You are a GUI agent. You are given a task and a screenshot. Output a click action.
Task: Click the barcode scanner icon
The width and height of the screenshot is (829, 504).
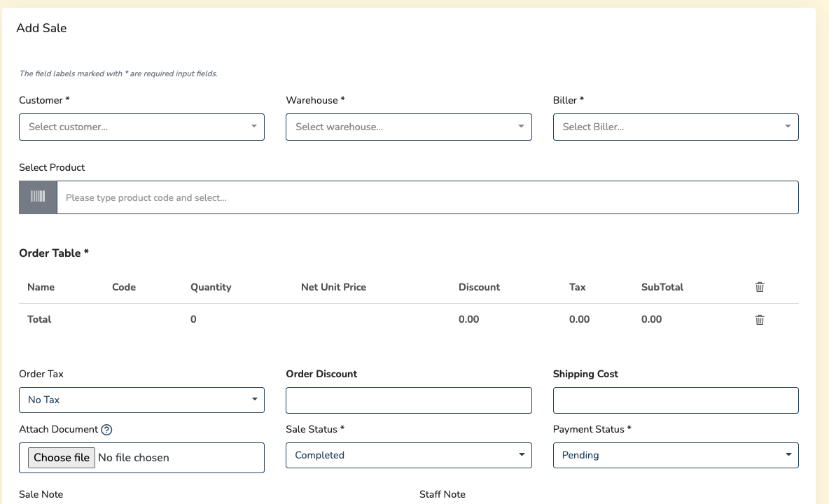38,197
